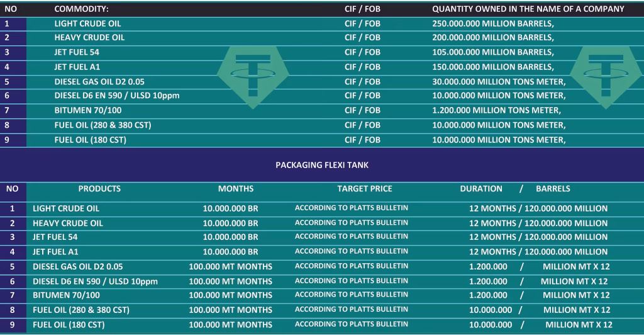Screen dimensions: 644x335
Task: Click the "CIF / FOB" header in the top row
Action: [x=362, y=9]
